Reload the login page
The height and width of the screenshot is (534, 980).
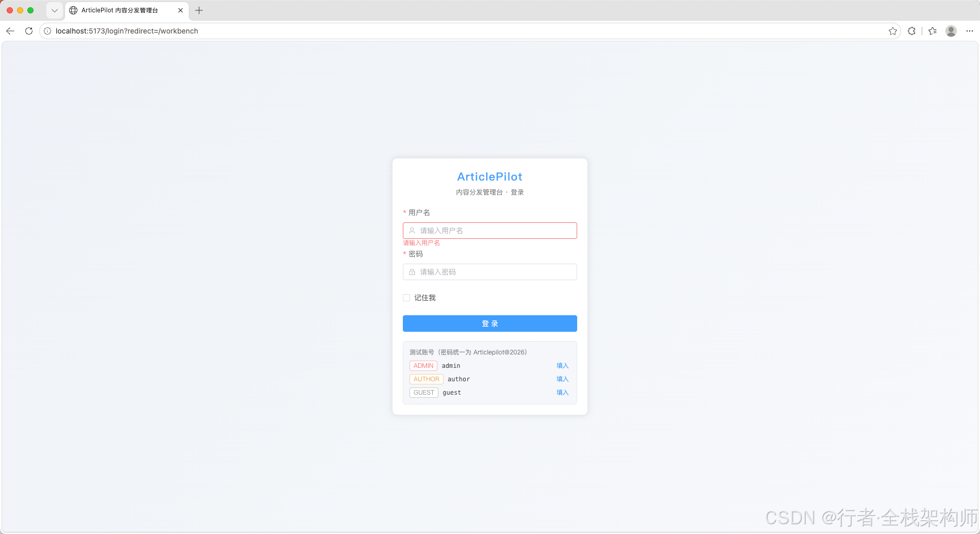[29, 31]
